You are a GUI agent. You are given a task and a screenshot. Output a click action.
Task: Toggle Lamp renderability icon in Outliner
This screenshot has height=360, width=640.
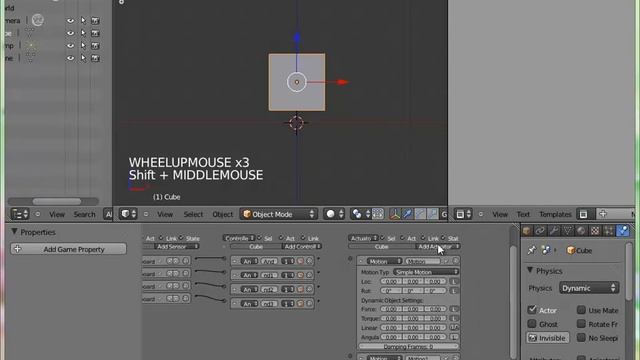tap(95, 46)
